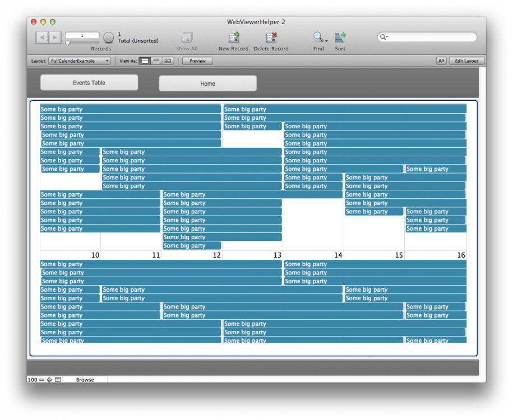The height and width of the screenshot is (420, 513).
Task: Click the current record number field
Action: (x=82, y=35)
